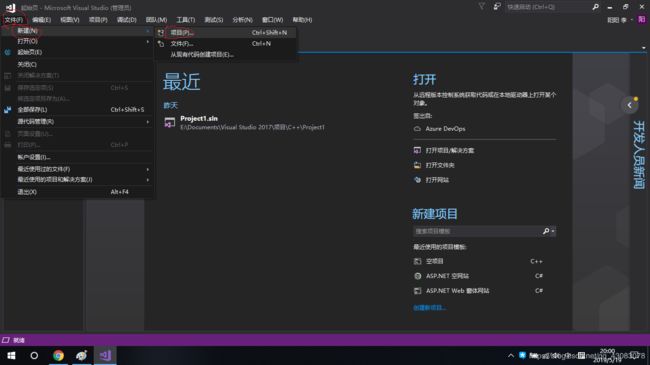Viewport: 650px width, 365px height.
Task: Expand 最近使用的项目和解决方案(J) submenu arrow
Action: pyautogui.click(x=148, y=180)
